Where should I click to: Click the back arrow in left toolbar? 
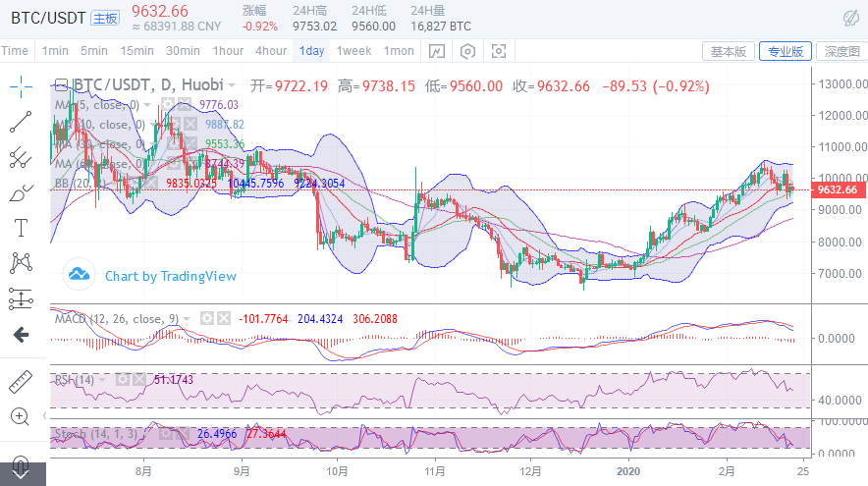point(21,335)
